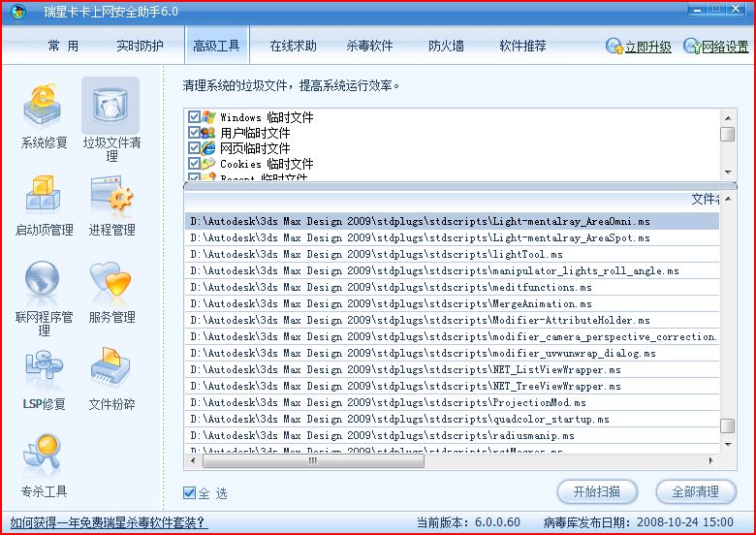Uncheck 用户临时文件 checkbox
Viewport: 756px width, 535px height.
point(194,132)
